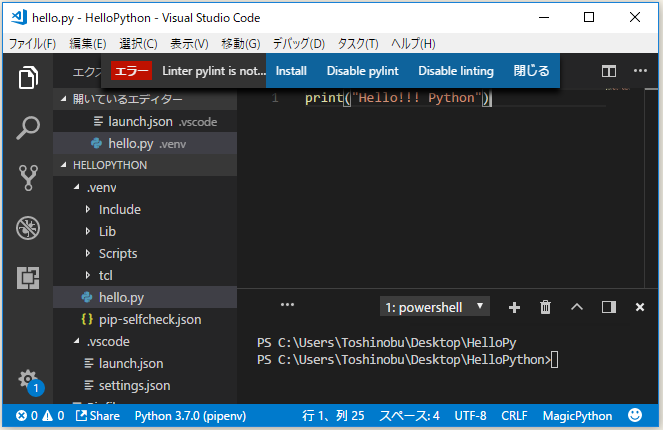Image resolution: width=663 pixels, height=430 pixels.
Task: Maximize the panel with the up chevron
Action: [x=577, y=307]
